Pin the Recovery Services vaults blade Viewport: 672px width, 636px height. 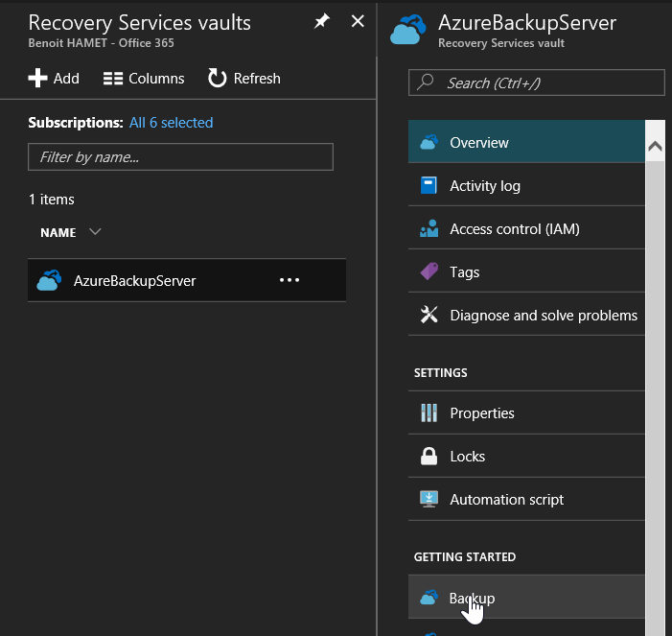tap(322, 22)
